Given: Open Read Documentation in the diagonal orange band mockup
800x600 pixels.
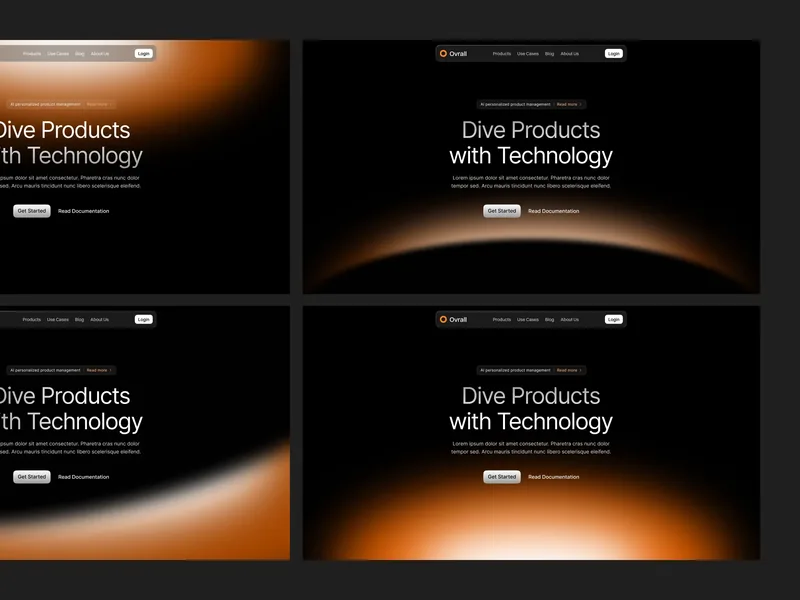Looking at the screenshot, I should coord(84,477).
